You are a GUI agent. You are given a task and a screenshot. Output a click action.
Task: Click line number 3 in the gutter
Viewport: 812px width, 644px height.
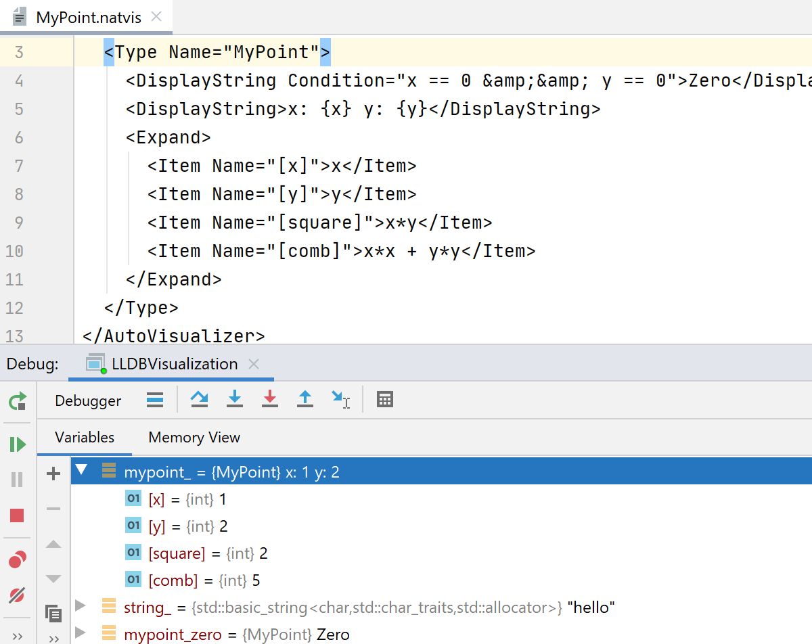18,52
